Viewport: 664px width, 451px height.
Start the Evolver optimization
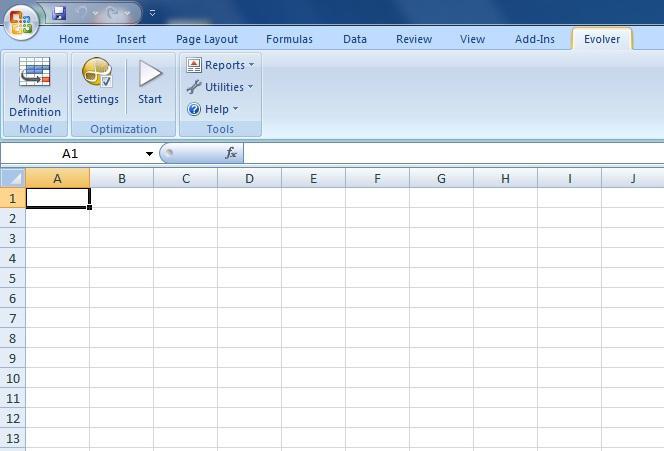(150, 82)
